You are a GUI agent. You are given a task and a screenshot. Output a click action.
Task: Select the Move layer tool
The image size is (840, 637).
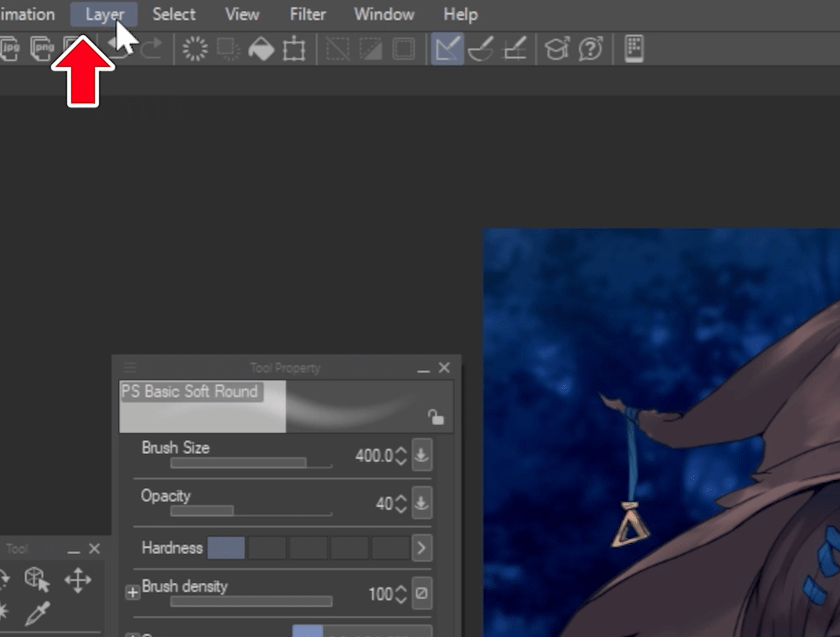[x=78, y=579]
